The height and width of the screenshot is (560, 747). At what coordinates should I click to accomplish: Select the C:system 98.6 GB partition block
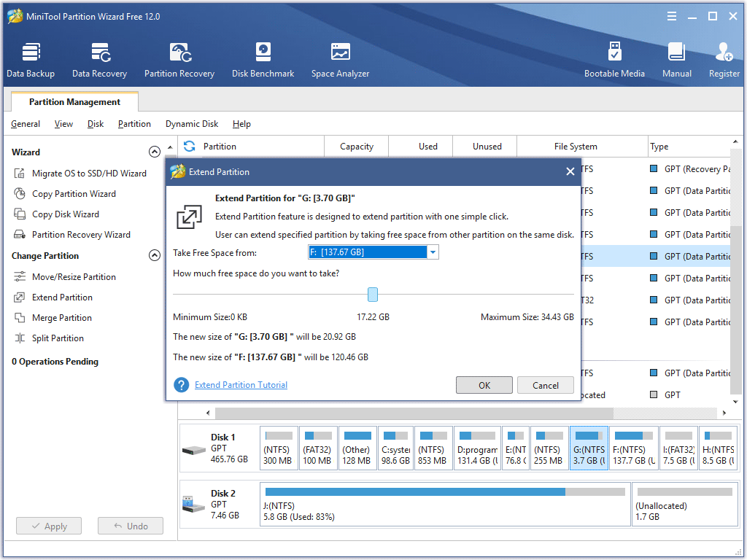coord(395,448)
